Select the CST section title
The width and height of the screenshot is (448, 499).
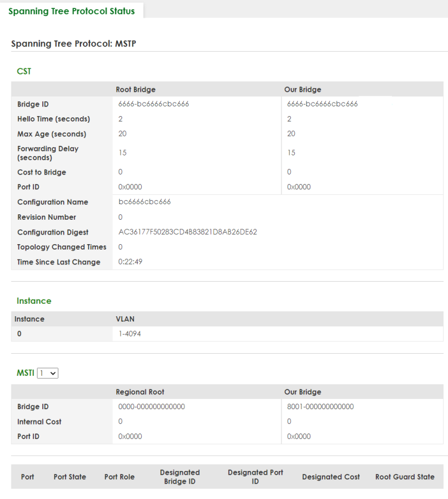(24, 71)
